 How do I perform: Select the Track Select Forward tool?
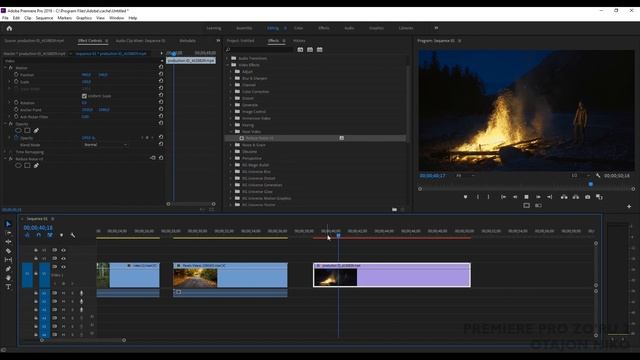tap(8, 233)
